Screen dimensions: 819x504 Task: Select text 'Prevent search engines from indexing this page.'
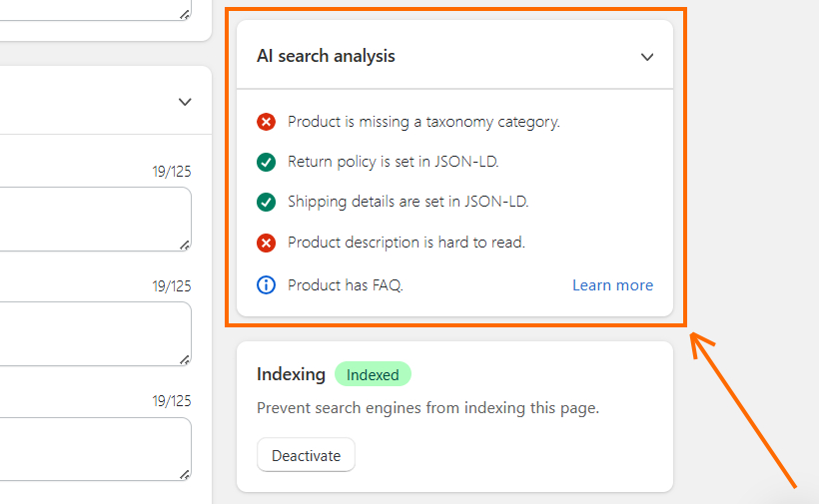click(427, 407)
